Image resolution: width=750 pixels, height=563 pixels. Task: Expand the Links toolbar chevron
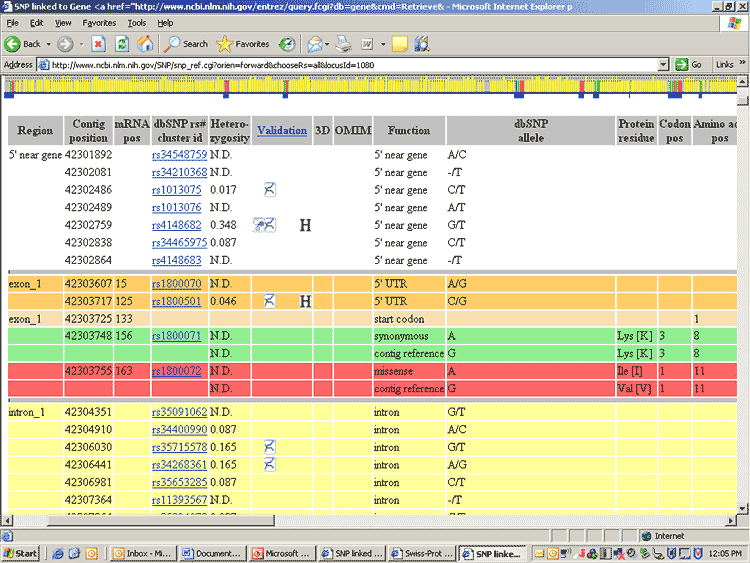pyautogui.click(x=742, y=63)
